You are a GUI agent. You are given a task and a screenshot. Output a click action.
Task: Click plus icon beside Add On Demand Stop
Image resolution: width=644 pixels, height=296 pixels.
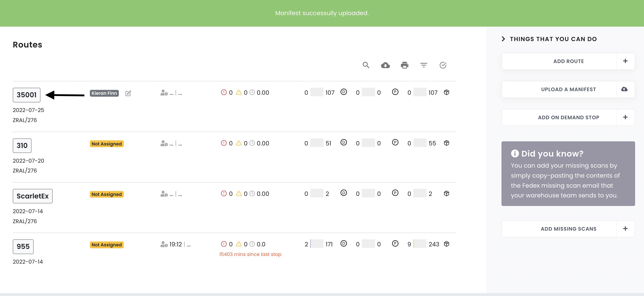pos(625,117)
